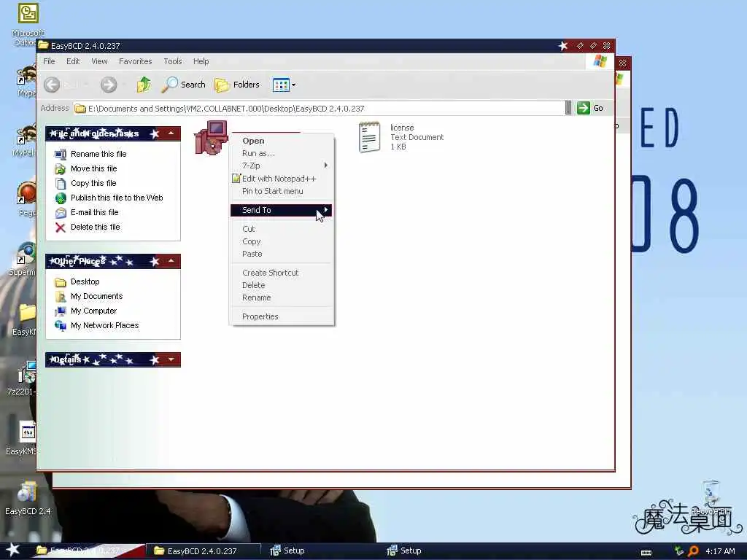Choose Cut in the context menu
The width and height of the screenshot is (747, 560).
pos(281,229)
